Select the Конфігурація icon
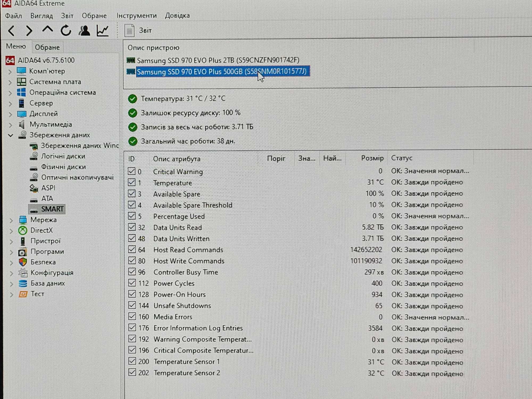The height and width of the screenshot is (399, 532). (23, 273)
